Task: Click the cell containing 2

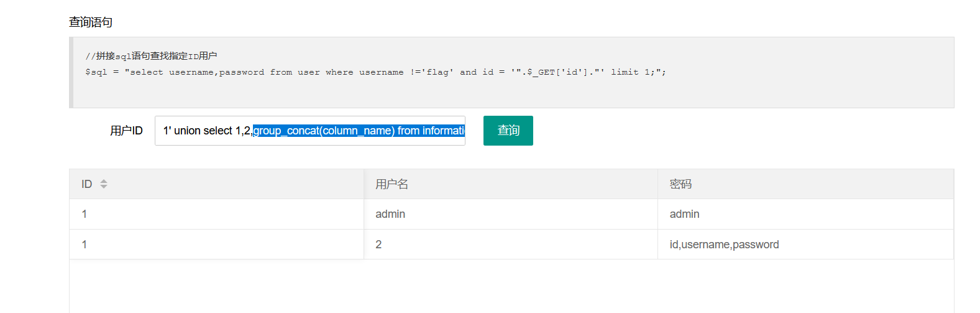Action: click(510, 245)
